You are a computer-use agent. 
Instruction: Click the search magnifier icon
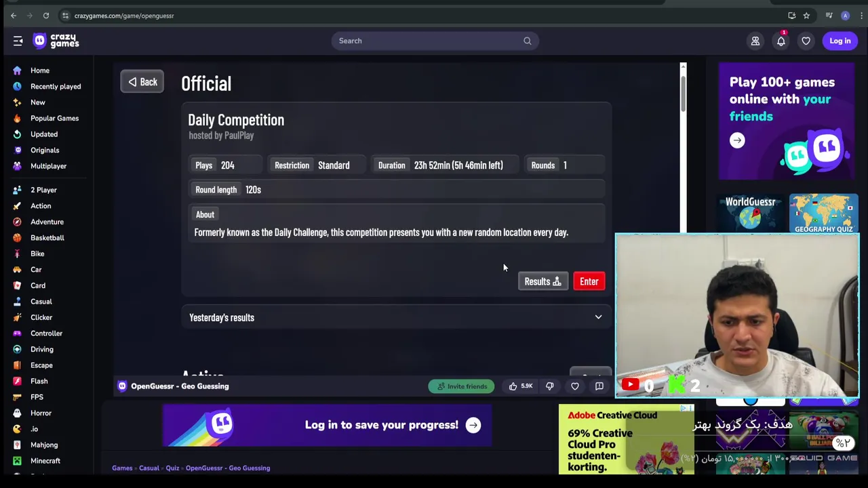pyautogui.click(x=527, y=41)
